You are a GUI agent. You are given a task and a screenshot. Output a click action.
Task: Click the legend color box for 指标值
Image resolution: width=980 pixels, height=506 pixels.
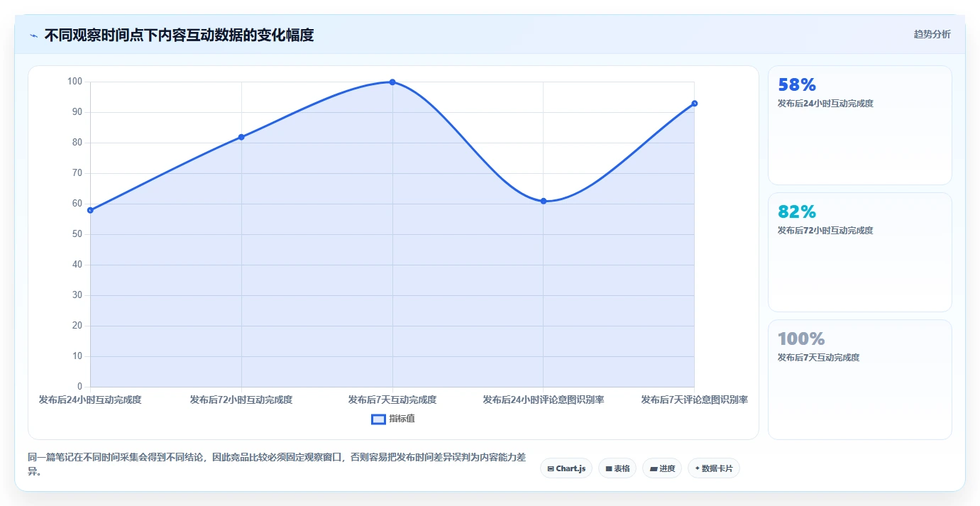(378, 419)
